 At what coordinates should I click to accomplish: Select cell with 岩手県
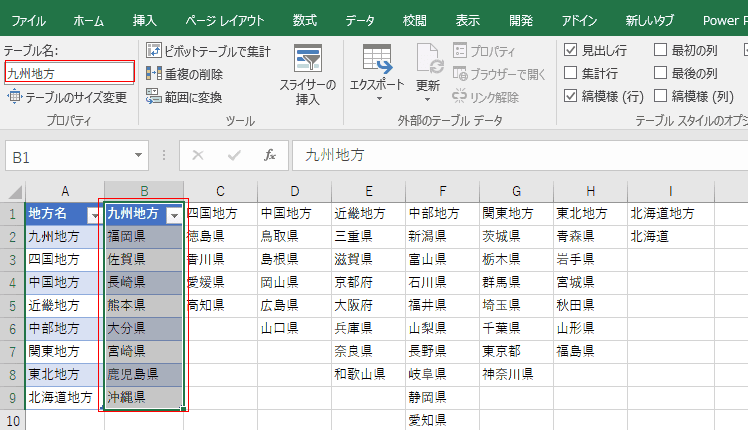point(590,259)
